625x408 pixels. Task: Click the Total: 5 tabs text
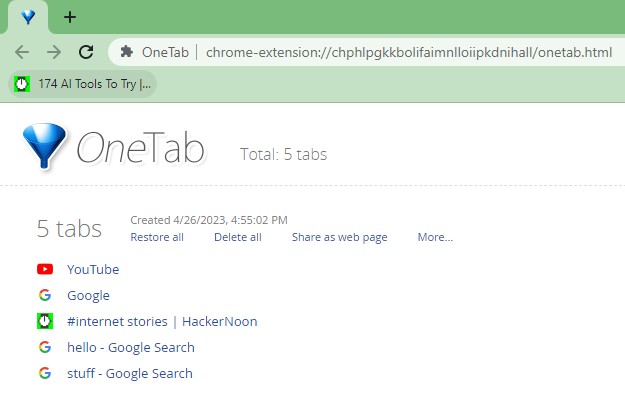[283, 155]
